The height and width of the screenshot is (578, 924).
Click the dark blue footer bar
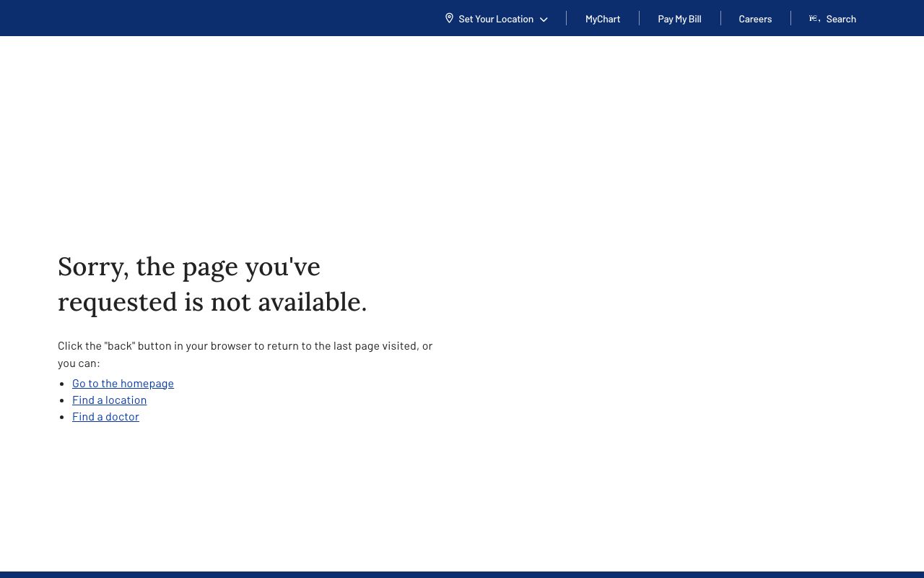point(462,574)
